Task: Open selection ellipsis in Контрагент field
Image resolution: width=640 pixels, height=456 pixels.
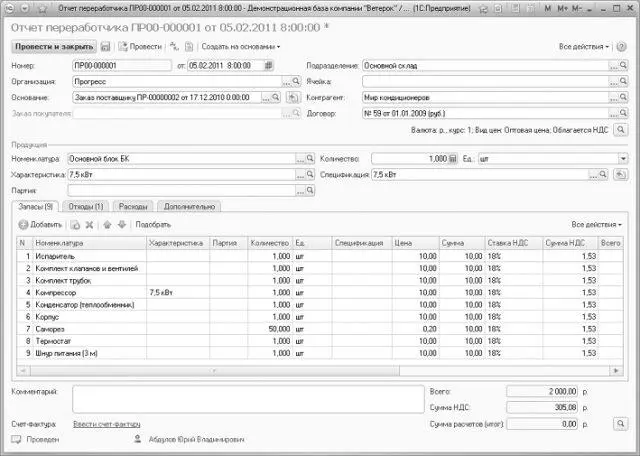Action: point(613,98)
